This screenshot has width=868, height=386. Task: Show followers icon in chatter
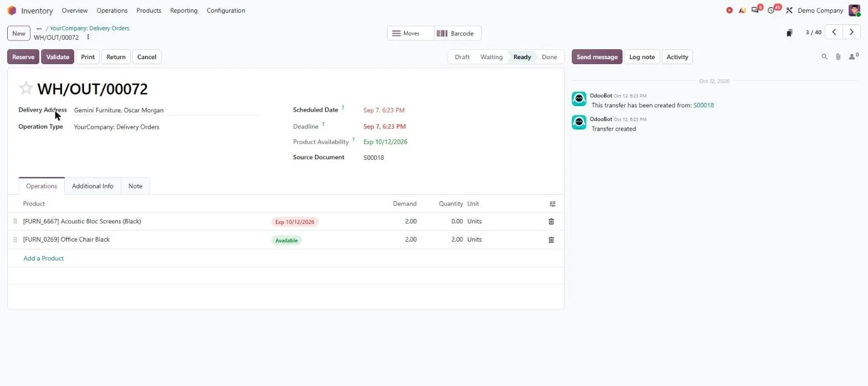coord(854,56)
